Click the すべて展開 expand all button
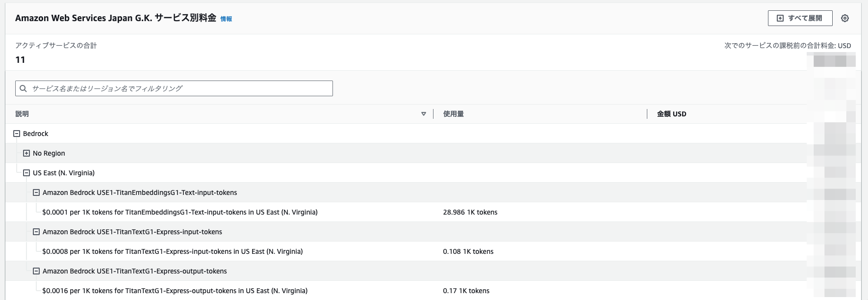This screenshot has height=300, width=868. click(800, 18)
